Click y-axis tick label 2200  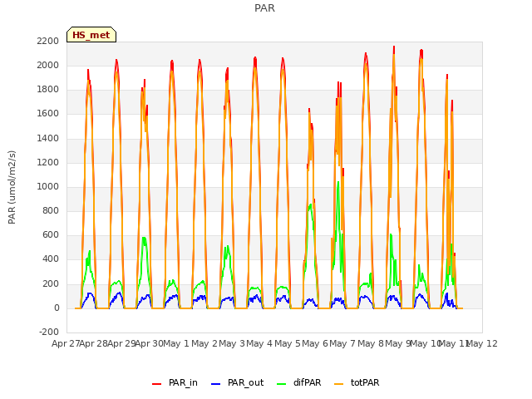click(x=48, y=41)
